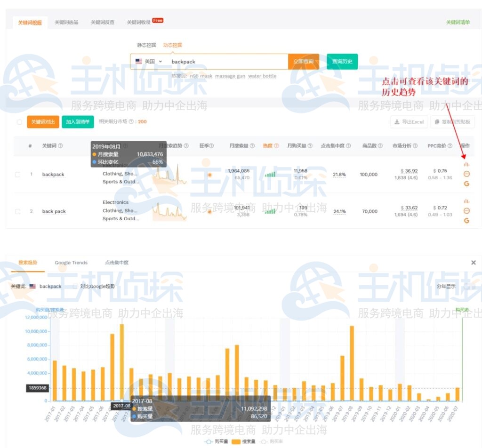Tick the checkbox for backpack keyword row
The width and height of the screenshot is (482, 448).
pos(18,175)
